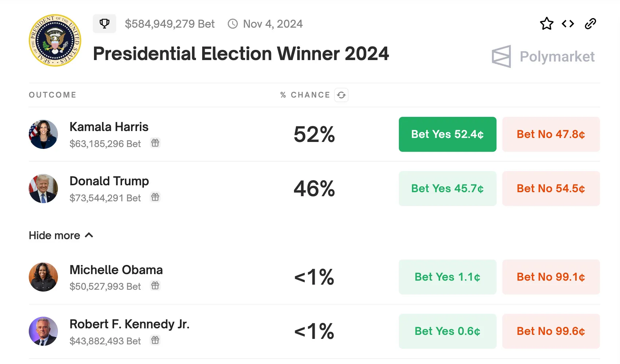The height and width of the screenshot is (364, 620).
Task: Open the embed code icon
Action: tap(568, 24)
